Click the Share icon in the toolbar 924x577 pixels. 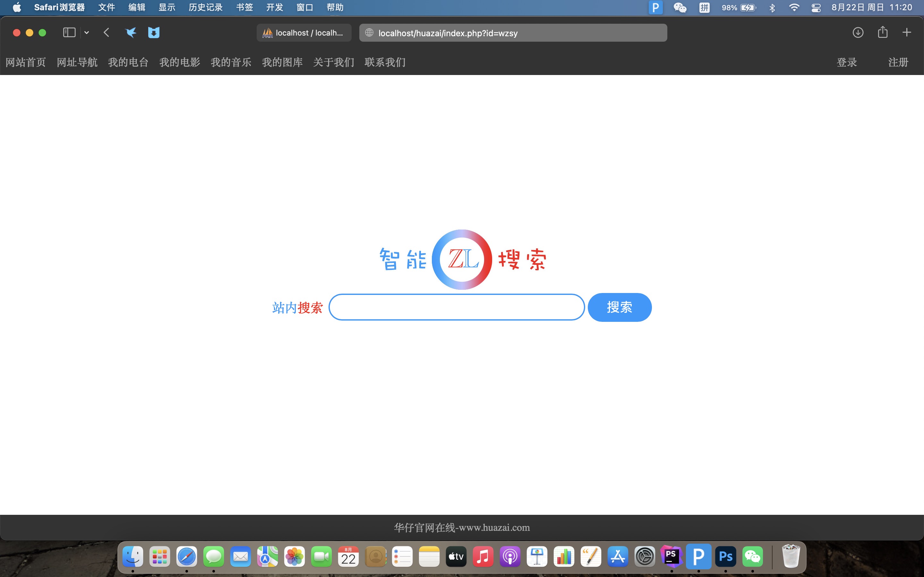click(882, 32)
